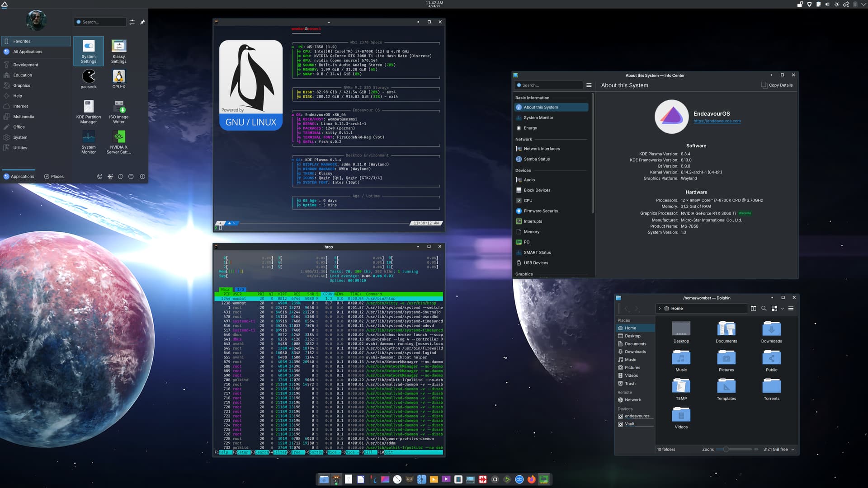Viewport: 868px width, 488px height.
Task: Pin the application launcher open
Action: [142, 22]
